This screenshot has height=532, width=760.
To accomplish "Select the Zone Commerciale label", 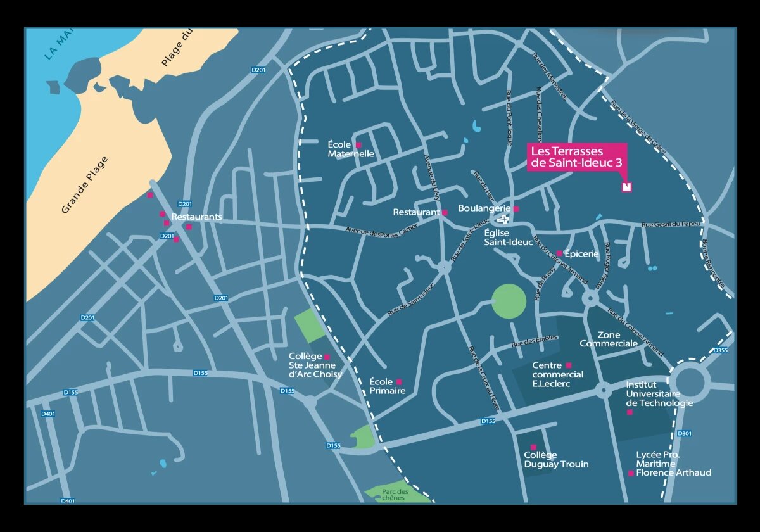I will click(x=609, y=339).
